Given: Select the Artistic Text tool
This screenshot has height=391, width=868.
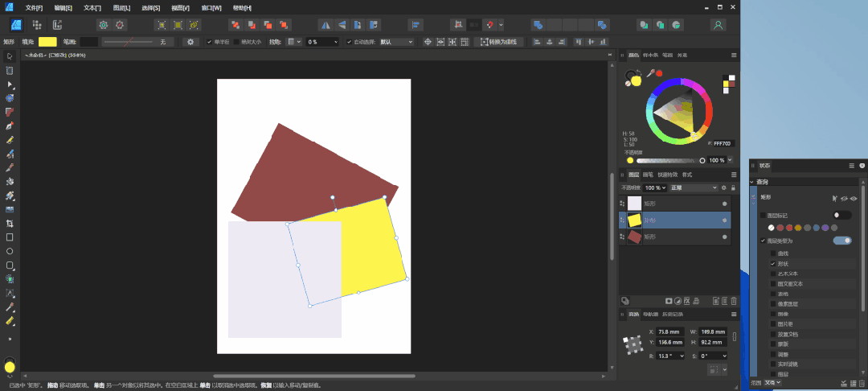Looking at the screenshot, I should click(x=10, y=293).
